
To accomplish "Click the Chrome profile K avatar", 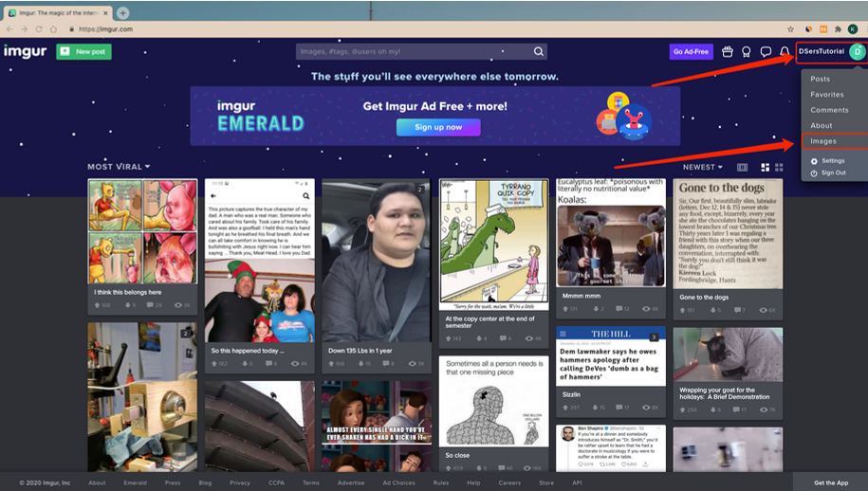I will (x=853, y=29).
